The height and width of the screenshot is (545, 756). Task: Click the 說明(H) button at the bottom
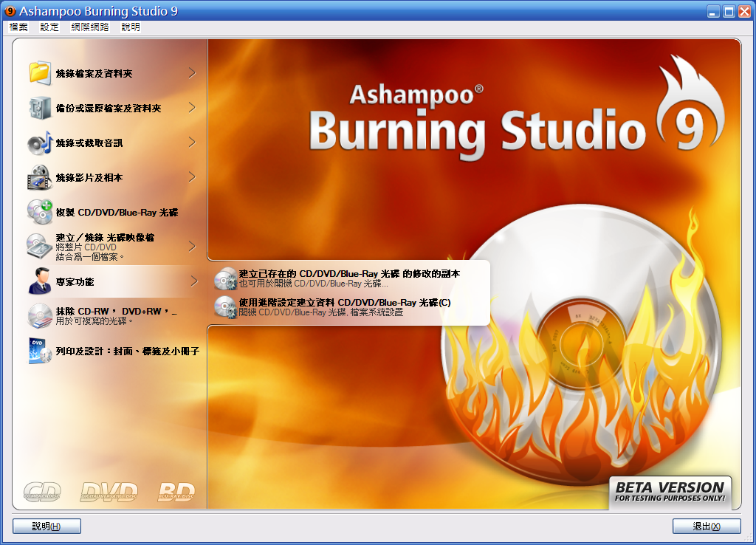(47, 527)
